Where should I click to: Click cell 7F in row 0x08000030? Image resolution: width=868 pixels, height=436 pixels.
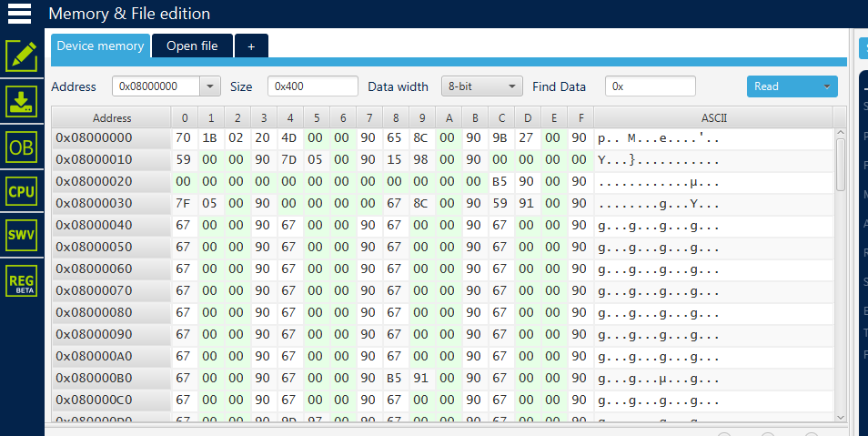pyautogui.click(x=183, y=203)
